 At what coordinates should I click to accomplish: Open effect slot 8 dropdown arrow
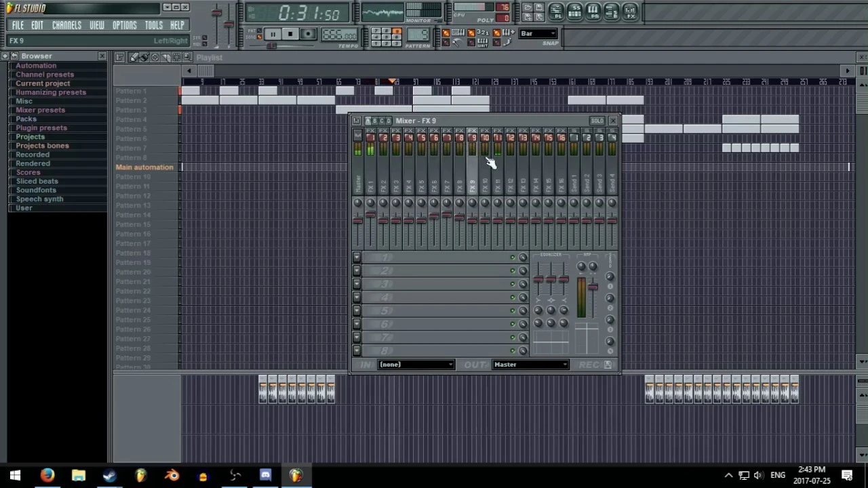click(x=356, y=350)
